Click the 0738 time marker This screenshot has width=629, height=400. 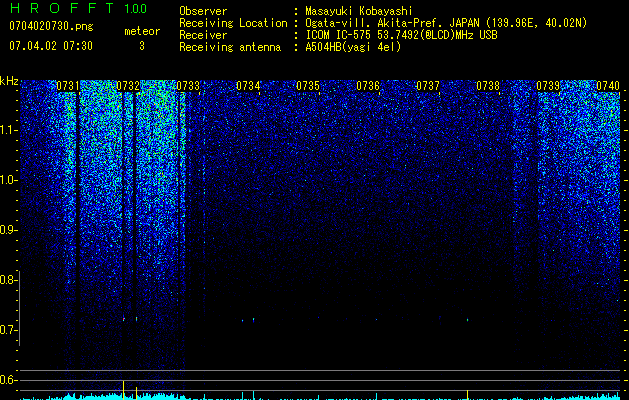(488, 86)
